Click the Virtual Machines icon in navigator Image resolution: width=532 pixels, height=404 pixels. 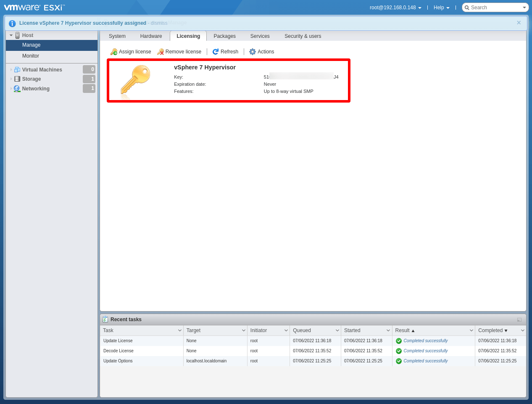click(17, 70)
